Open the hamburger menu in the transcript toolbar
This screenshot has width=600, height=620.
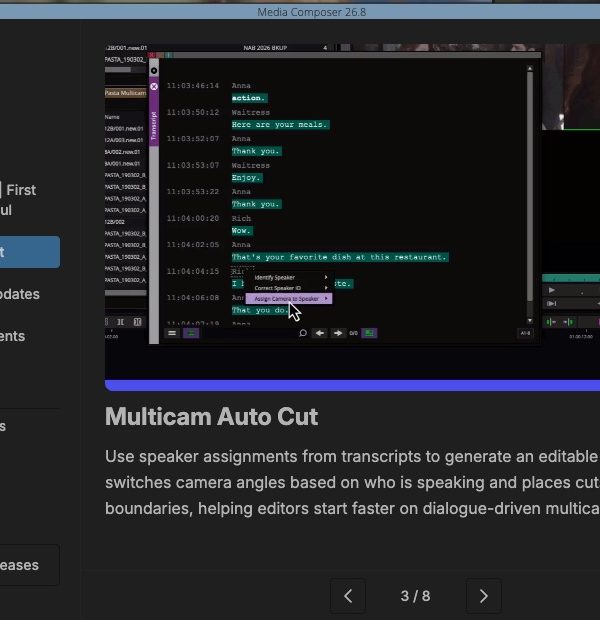point(172,333)
